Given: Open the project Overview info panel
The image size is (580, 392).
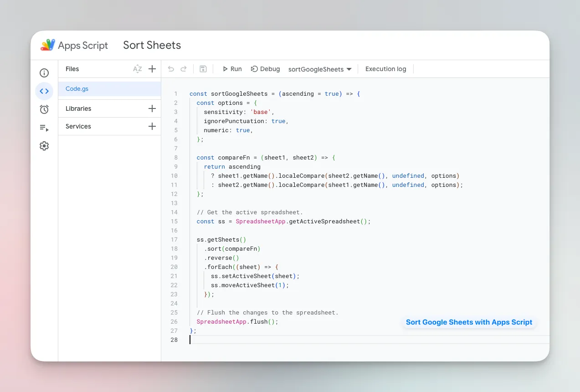Looking at the screenshot, I should 44,72.
